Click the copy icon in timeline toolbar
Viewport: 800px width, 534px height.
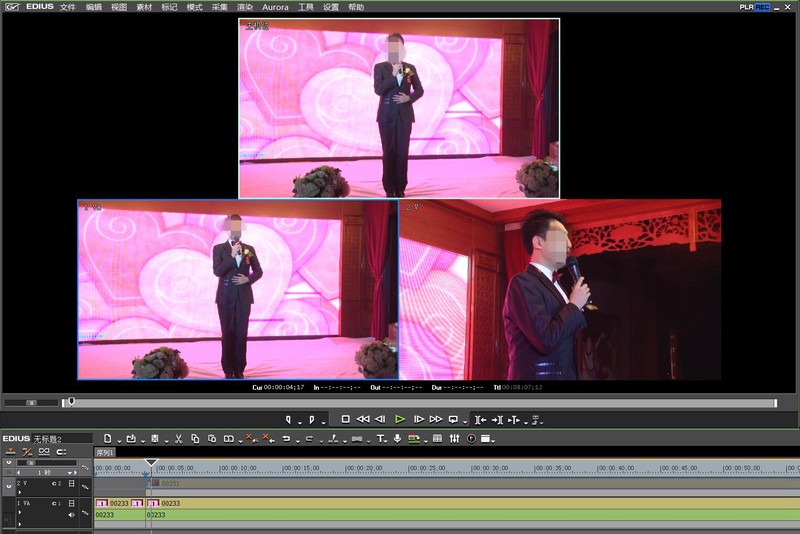click(x=195, y=439)
